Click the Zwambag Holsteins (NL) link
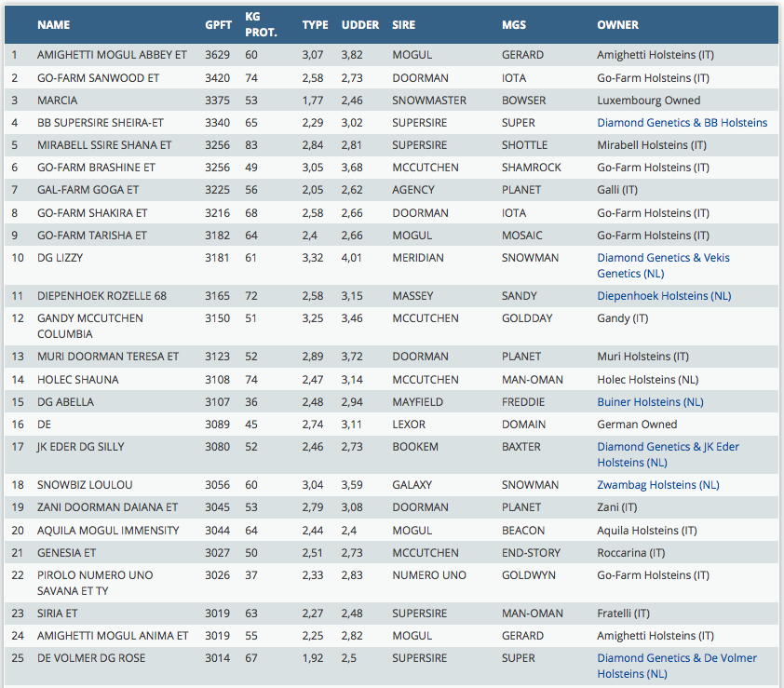 point(657,485)
